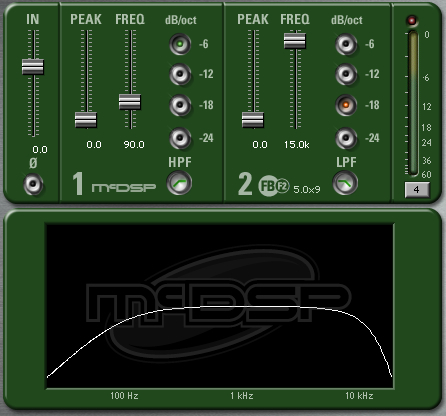Click band 1 frequency value 90.0
This screenshot has width=446, height=416.
coord(134,145)
